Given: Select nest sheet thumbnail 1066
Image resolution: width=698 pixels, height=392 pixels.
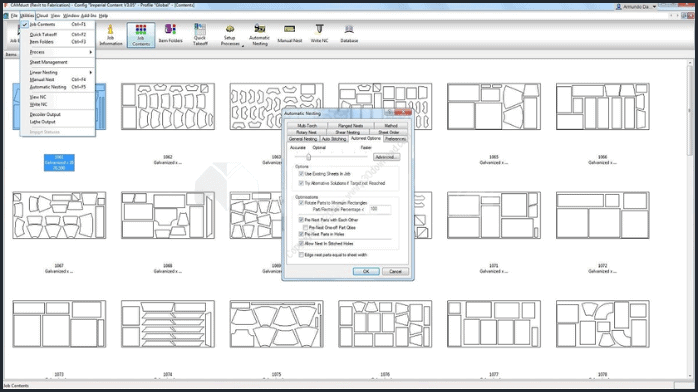Looking at the screenshot, I should click(602, 106).
